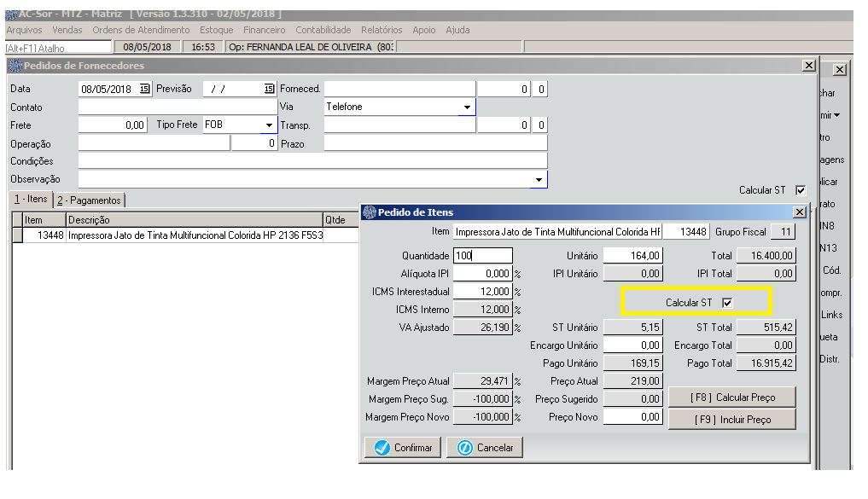Close the Pedido de Itens dialog
This screenshot has height=499, width=868.
pos(800,212)
